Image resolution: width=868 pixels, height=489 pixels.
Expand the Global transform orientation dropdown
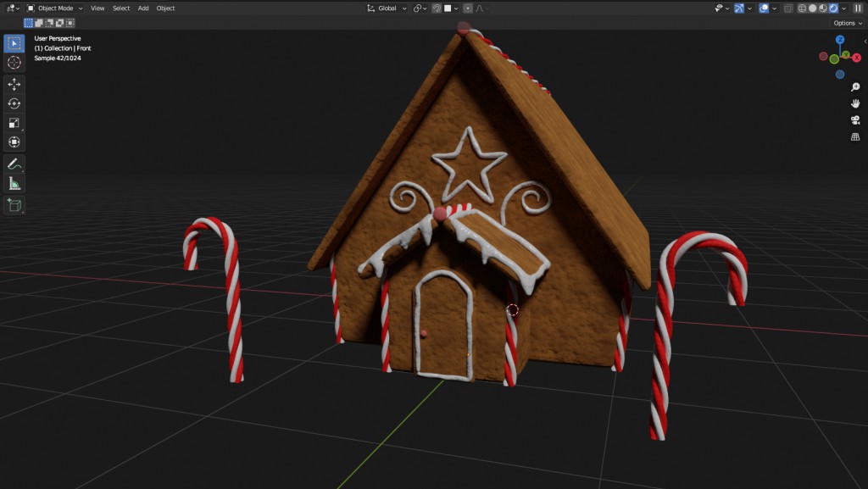387,8
